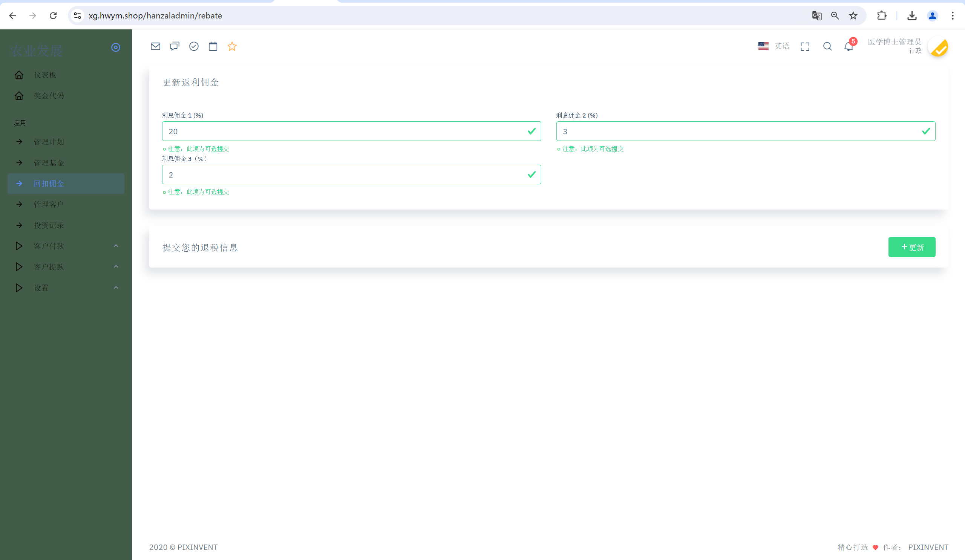The height and width of the screenshot is (560, 965).
Task: Select 投资记录 in sidebar
Action: 49,225
